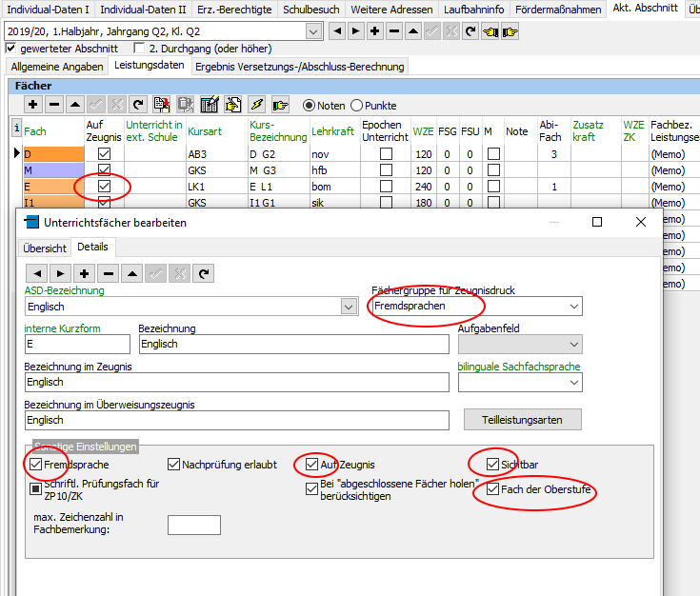Toggle Auf Zeugnis checkbox in row E
The width and height of the screenshot is (700, 596).
coord(104,187)
